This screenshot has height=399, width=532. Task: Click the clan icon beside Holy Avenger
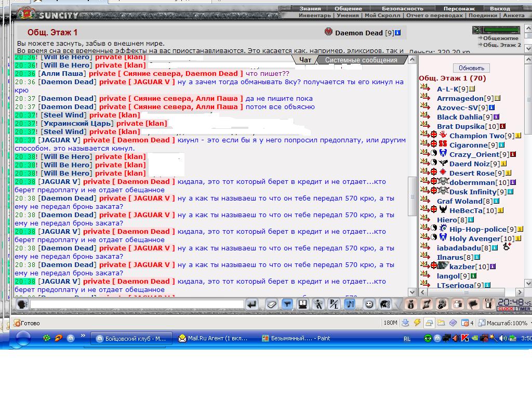(x=443, y=237)
